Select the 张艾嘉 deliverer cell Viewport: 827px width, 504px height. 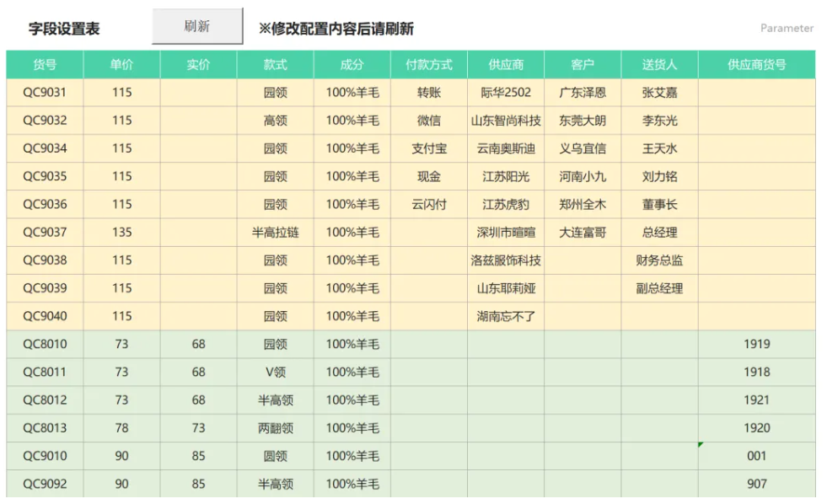coord(659,93)
